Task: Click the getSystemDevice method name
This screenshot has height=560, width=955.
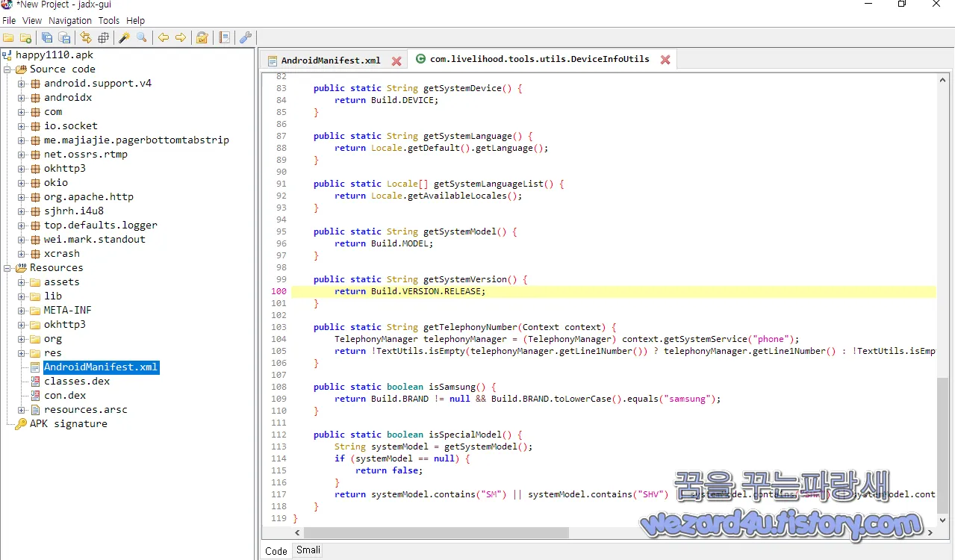Action: pyautogui.click(x=462, y=88)
